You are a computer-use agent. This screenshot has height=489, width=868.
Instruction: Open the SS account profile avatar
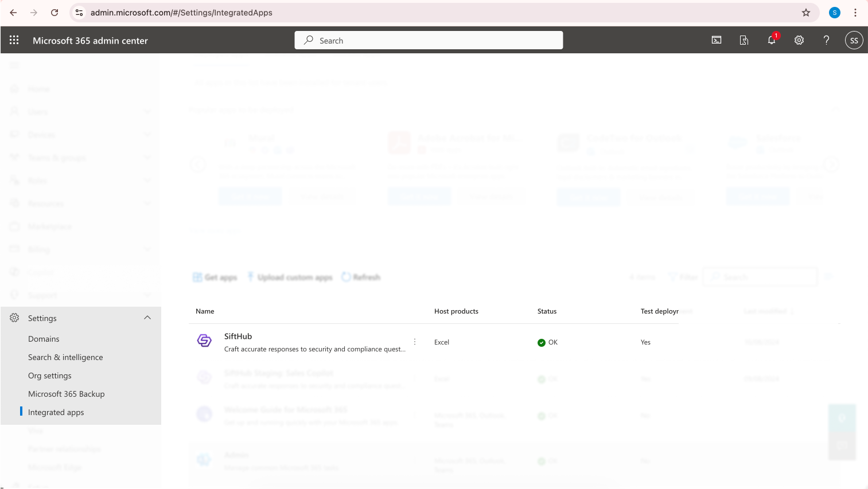tap(854, 40)
